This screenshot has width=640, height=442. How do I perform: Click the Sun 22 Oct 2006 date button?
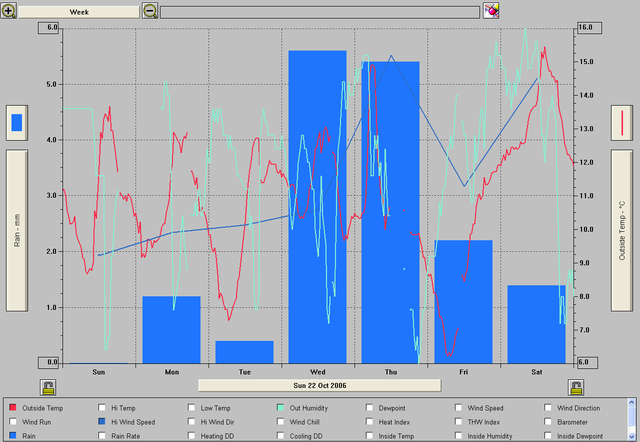click(x=319, y=384)
